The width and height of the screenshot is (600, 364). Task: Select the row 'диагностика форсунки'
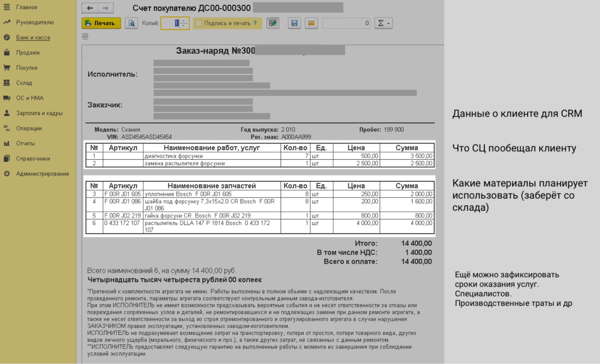[260, 156]
